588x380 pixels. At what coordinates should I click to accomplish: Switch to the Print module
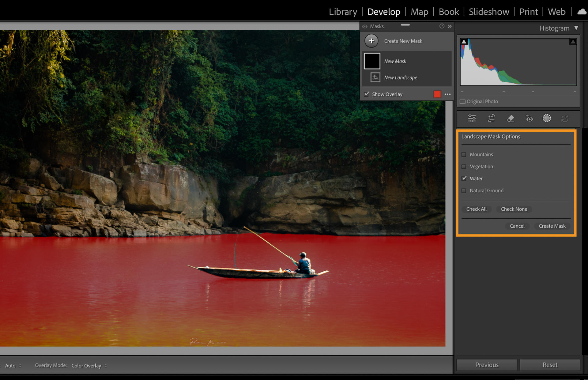point(528,12)
